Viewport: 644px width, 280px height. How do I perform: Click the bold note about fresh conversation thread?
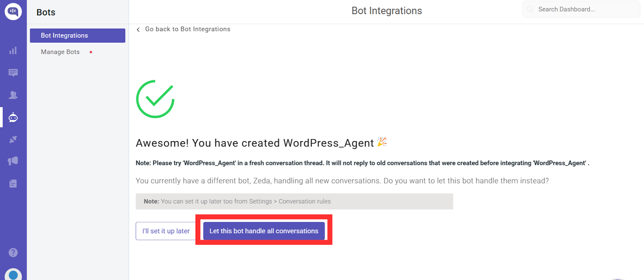362,163
